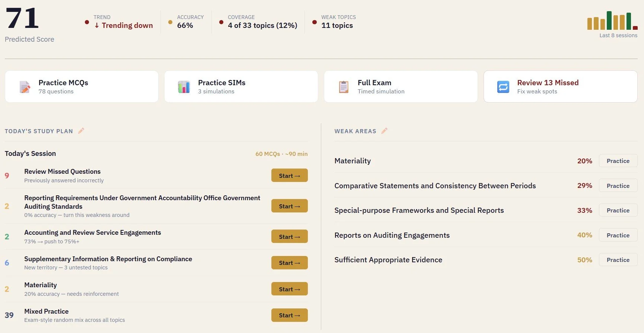Click the dark red final session bar
Screen dimensions: 644x333
(x=635, y=28)
